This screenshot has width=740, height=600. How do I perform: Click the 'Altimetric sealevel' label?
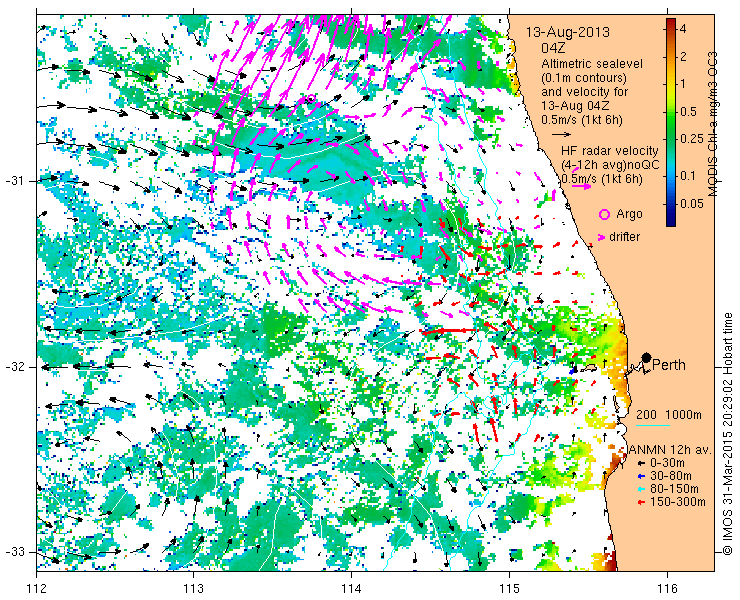(592, 63)
